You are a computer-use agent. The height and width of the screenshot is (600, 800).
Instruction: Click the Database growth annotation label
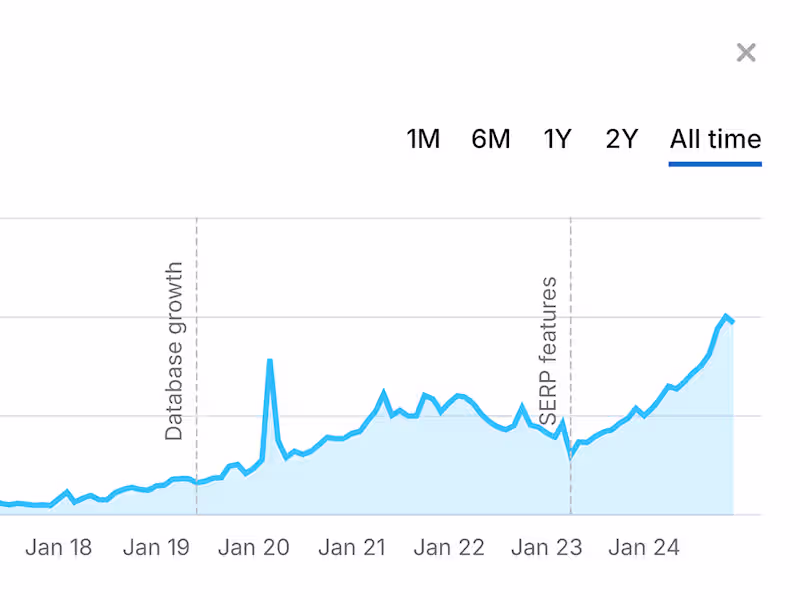[175, 351]
